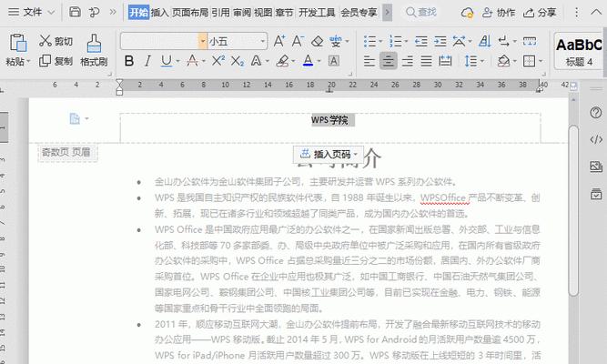
Task: Apply paragraph shading fill bucket
Action: [x=503, y=61]
